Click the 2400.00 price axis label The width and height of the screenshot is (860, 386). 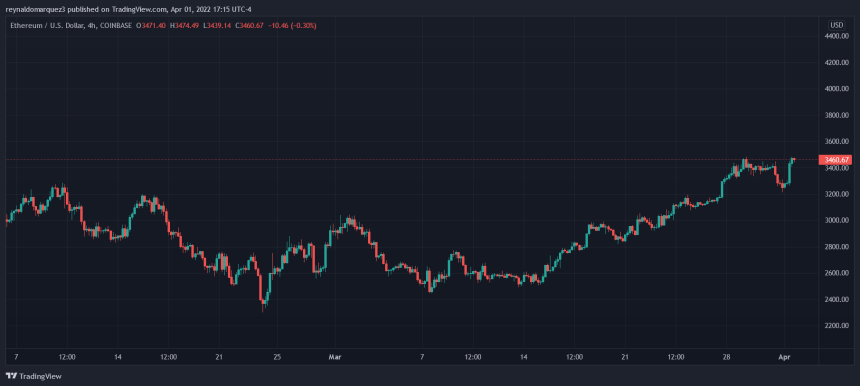[x=836, y=299]
